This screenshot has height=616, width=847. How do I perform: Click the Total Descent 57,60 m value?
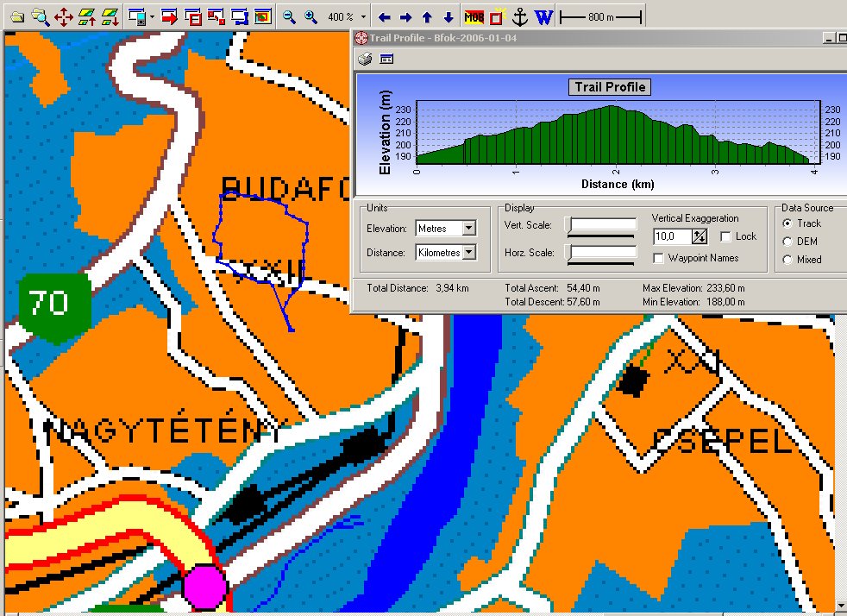583,302
